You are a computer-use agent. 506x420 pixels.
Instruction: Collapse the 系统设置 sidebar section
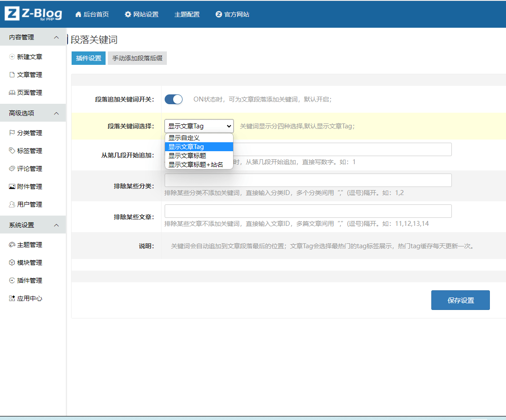[56, 225]
